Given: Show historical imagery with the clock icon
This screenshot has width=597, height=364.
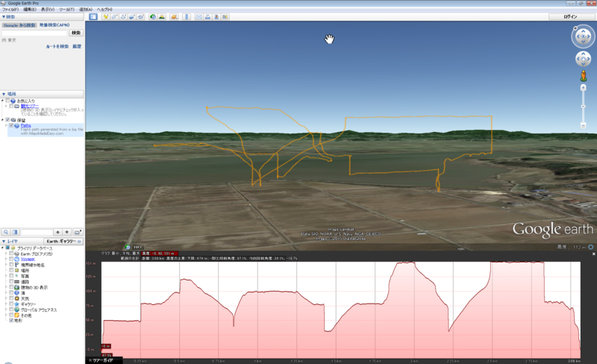Looking at the screenshot, I should (x=153, y=16).
